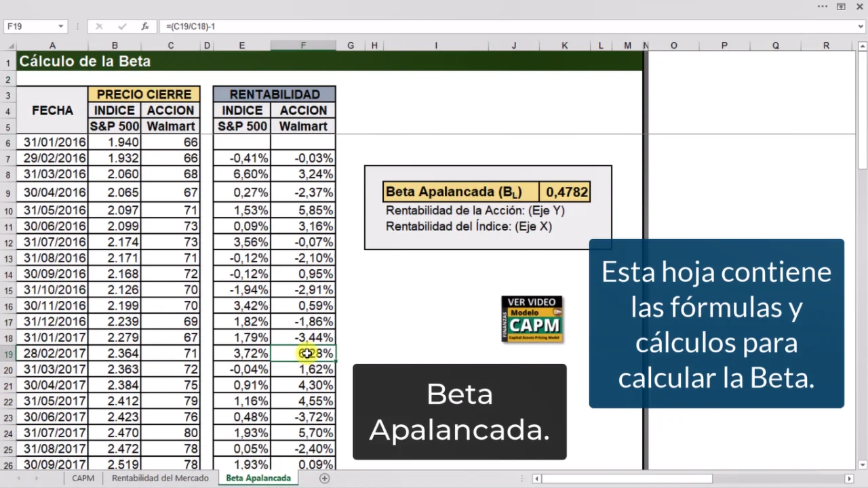The image size is (868, 488).
Task: Select the Beta Apalancada sheet tab
Action: [258, 479]
